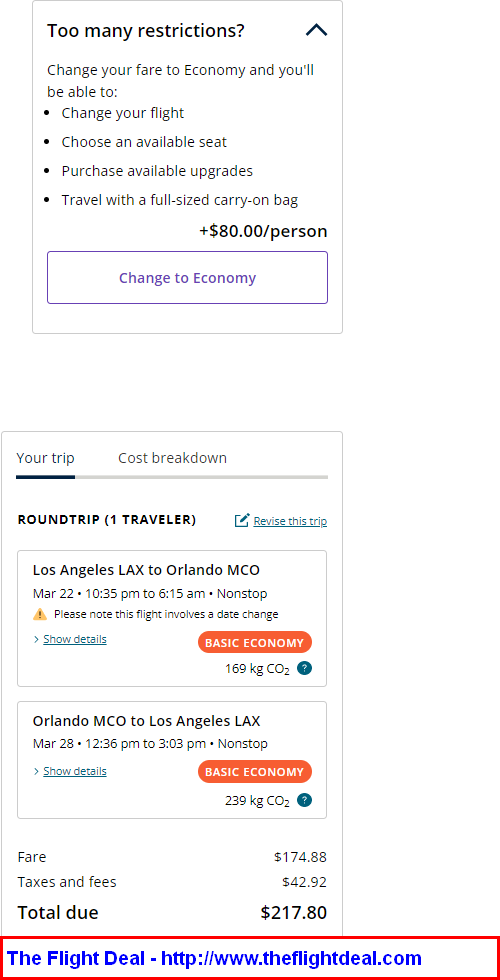Show details for LAX to Orlando flight

click(75, 639)
